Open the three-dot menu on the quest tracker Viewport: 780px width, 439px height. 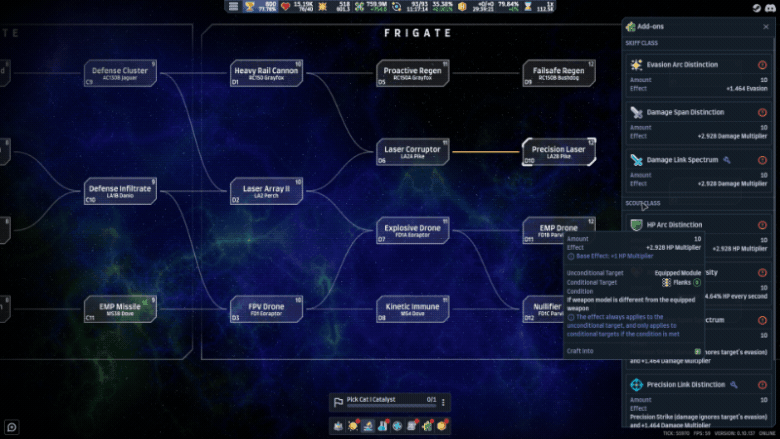443,401
